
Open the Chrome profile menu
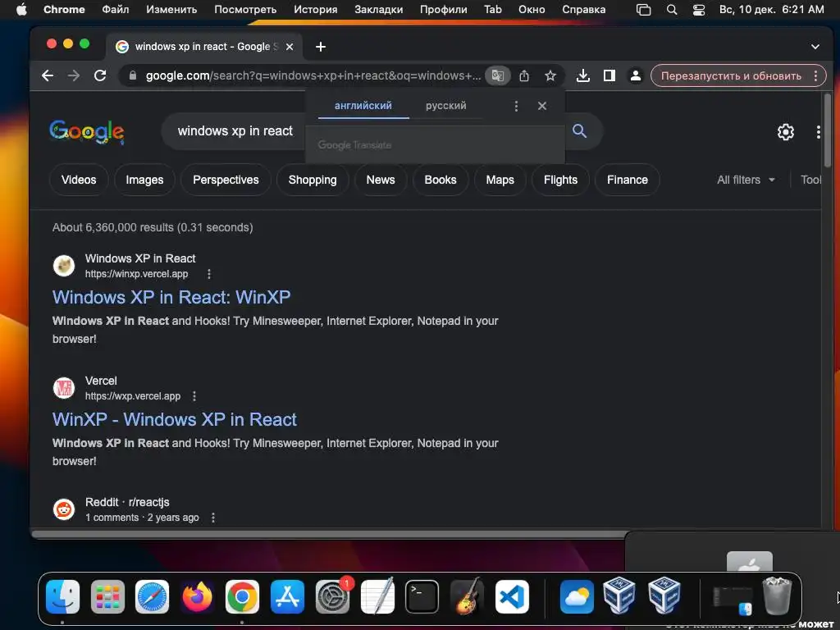(x=636, y=75)
